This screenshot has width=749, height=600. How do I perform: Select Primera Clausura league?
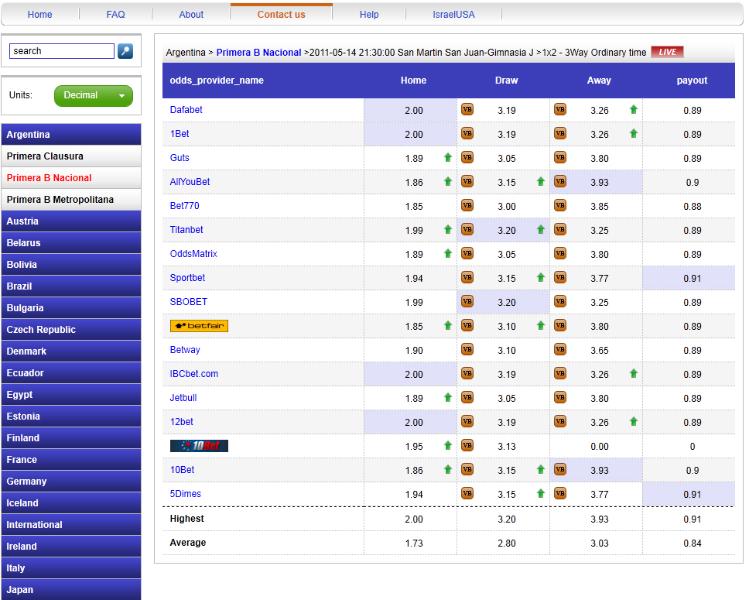coord(71,156)
